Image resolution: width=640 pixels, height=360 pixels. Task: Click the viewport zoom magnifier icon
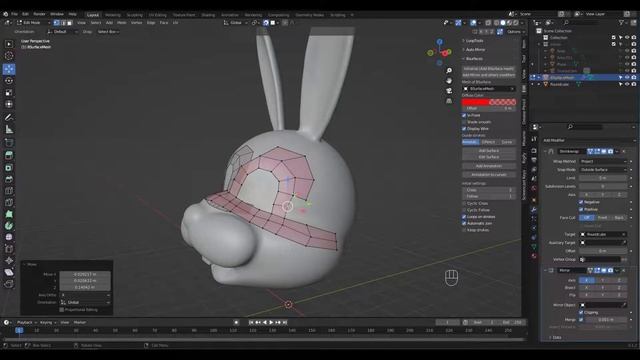click(449, 71)
